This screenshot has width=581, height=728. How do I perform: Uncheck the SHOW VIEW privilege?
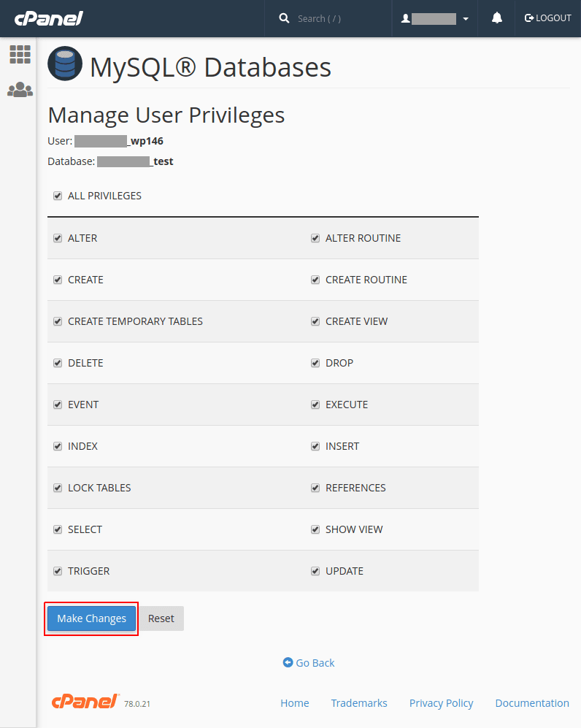[315, 529]
